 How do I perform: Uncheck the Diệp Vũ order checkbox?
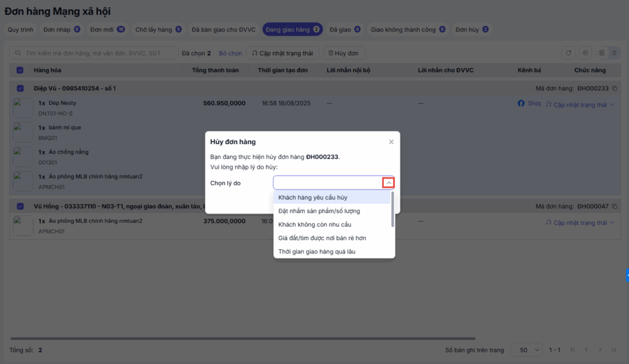coord(20,88)
